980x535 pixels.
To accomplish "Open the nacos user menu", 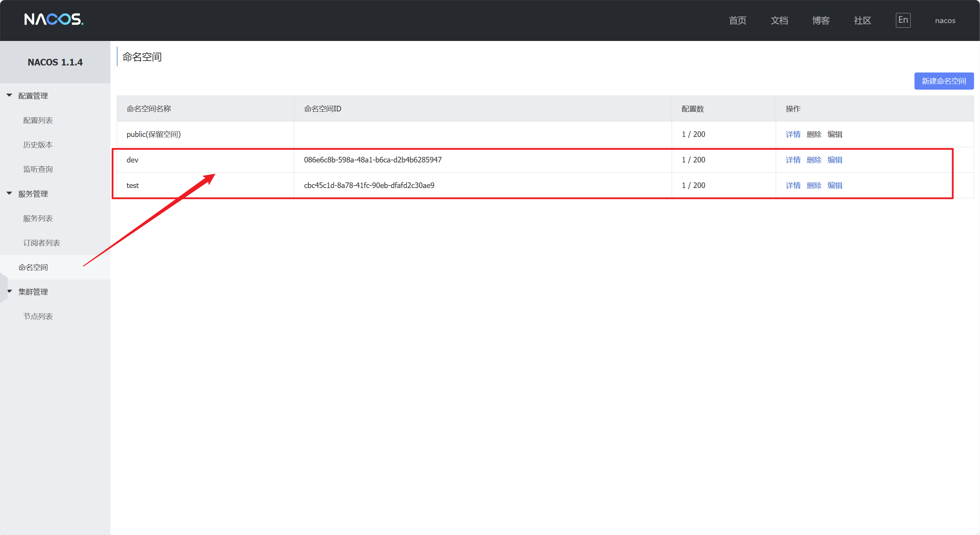I will click(945, 21).
